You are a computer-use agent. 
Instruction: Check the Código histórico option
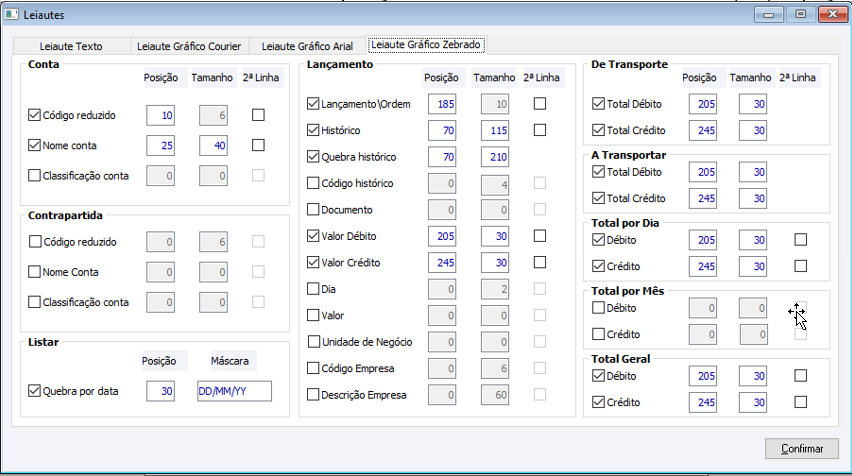pyautogui.click(x=314, y=183)
